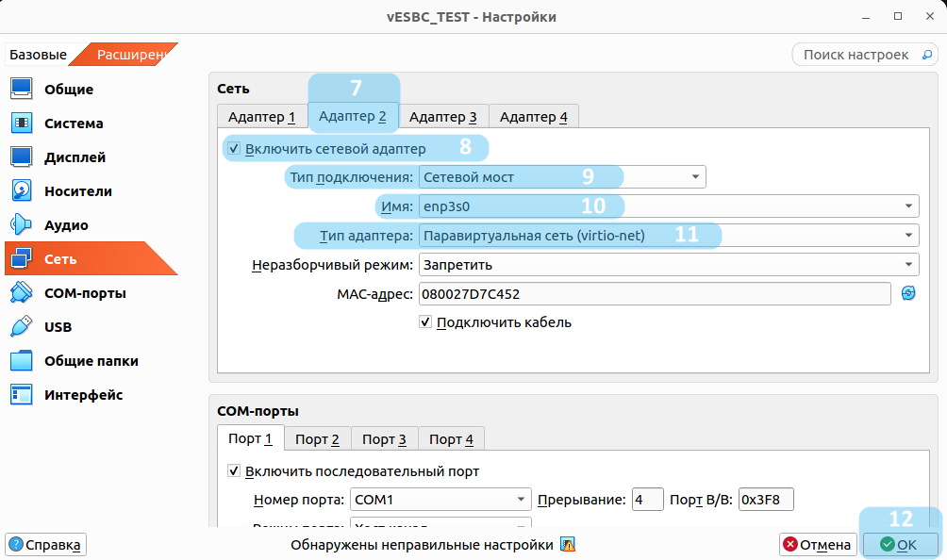Toggle Подключить кабель checkbox

tap(426, 322)
